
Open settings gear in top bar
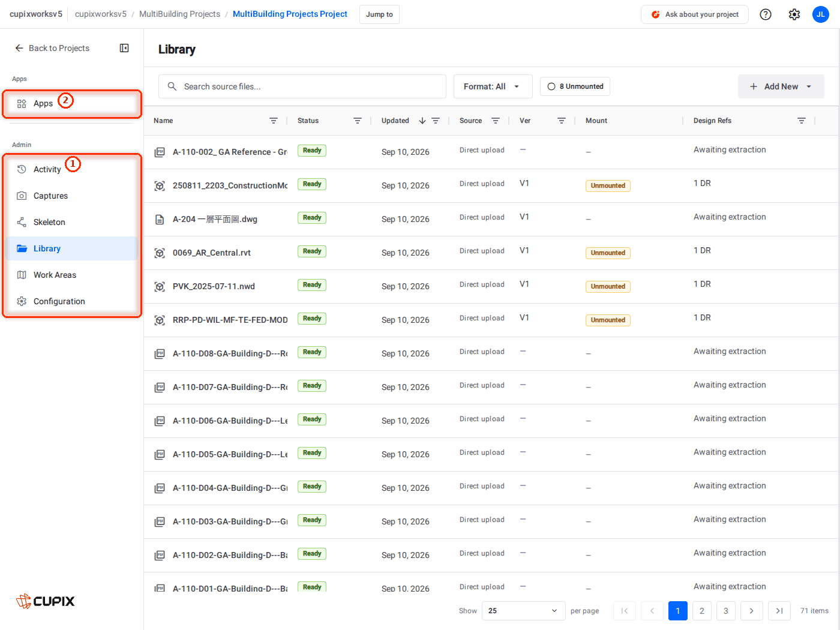tap(794, 14)
